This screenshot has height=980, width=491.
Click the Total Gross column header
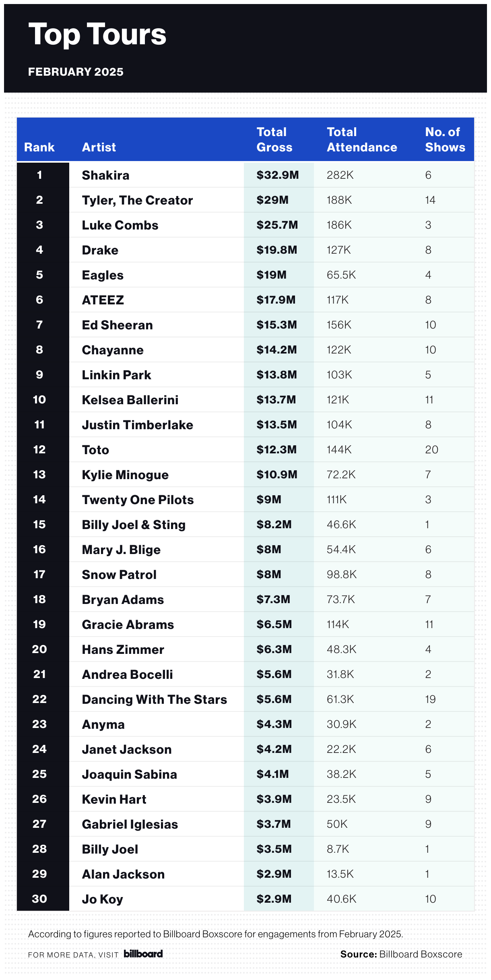(x=274, y=140)
